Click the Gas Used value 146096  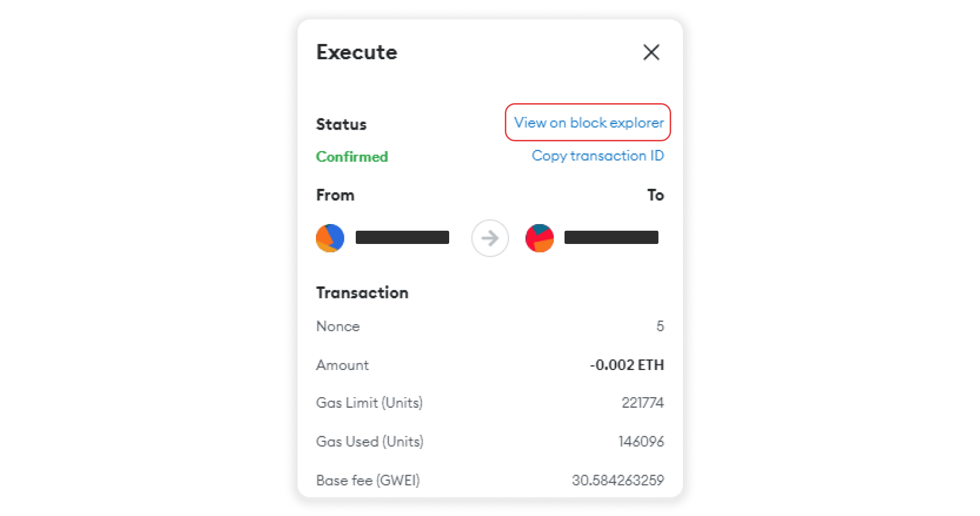click(641, 441)
